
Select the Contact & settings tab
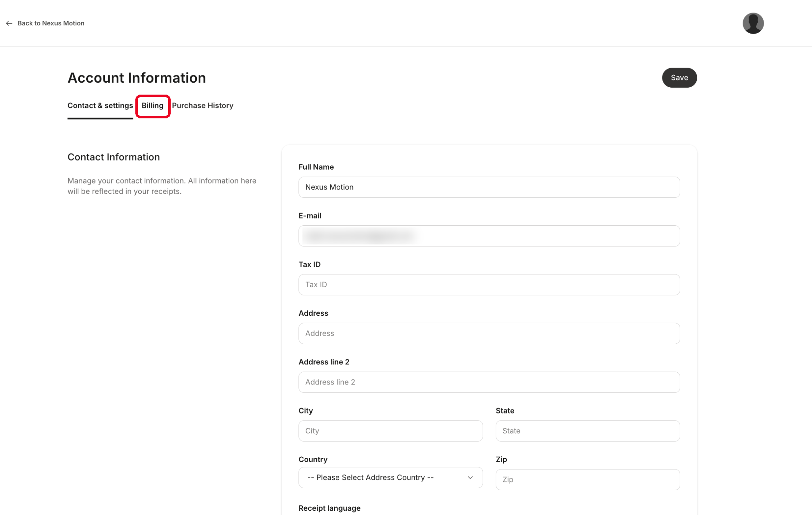[x=100, y=106]
